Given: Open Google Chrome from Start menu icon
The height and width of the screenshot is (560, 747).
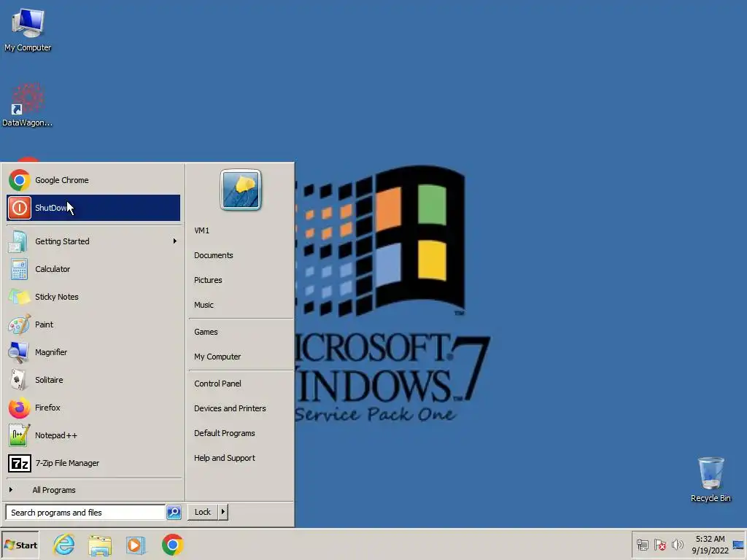Looking at the screenshot, I should tap(20, 181).
